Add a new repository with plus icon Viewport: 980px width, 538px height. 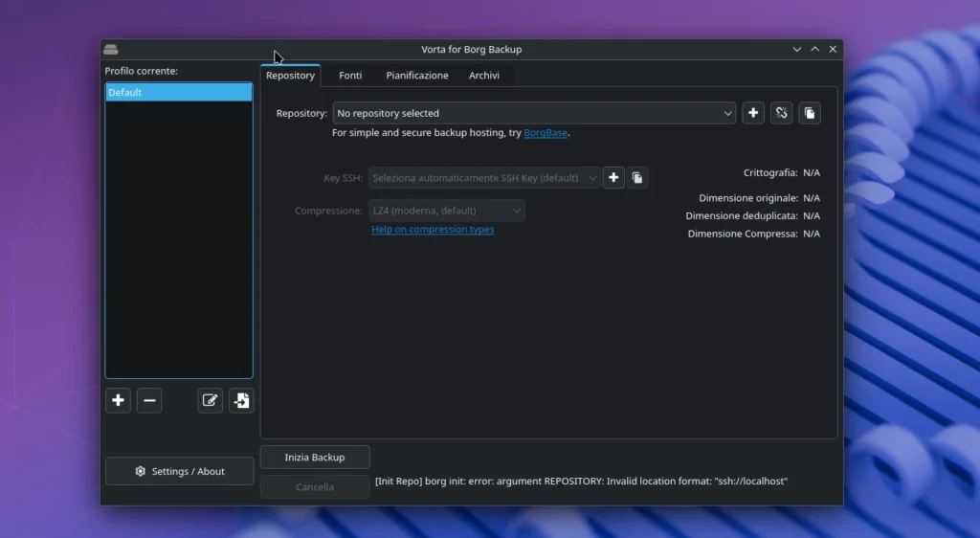pos(752,113)
